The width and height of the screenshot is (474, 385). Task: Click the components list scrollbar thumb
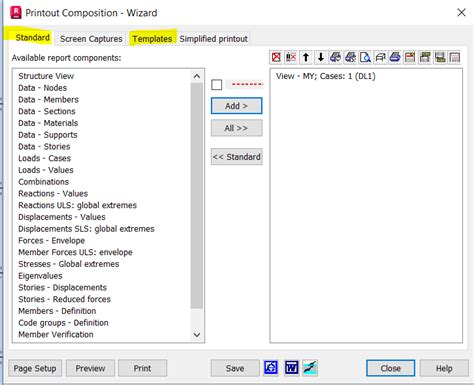[197, 196]
